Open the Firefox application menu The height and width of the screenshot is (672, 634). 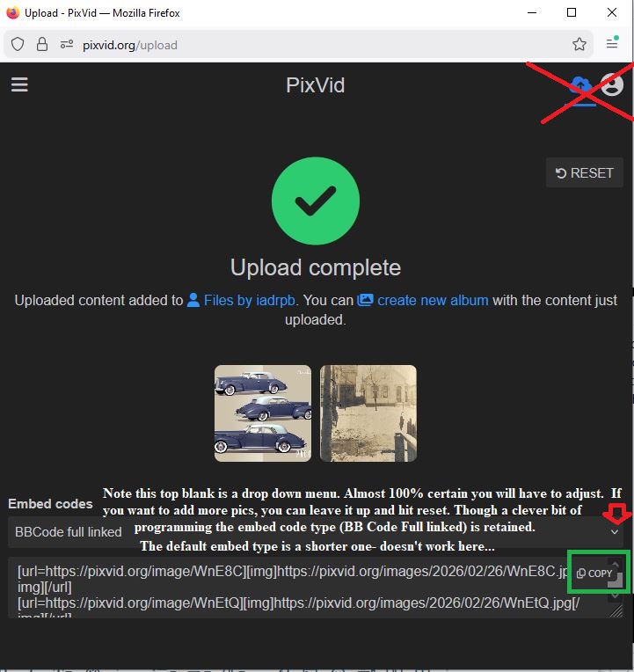pyautogui.click(x=612, y=42)
